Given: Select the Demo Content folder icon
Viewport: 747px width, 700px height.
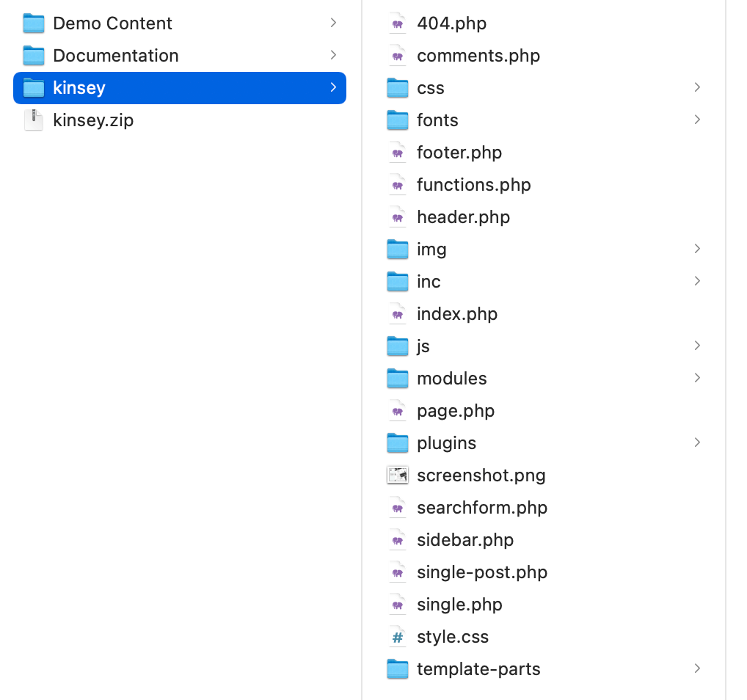Looking at the screenshot, I should (34, 23).
